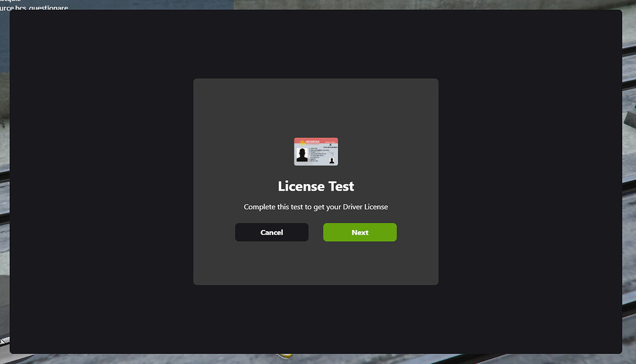Click the license class letter 'A' on card
The width and height of the screenshot is (636, 364).
330,144
